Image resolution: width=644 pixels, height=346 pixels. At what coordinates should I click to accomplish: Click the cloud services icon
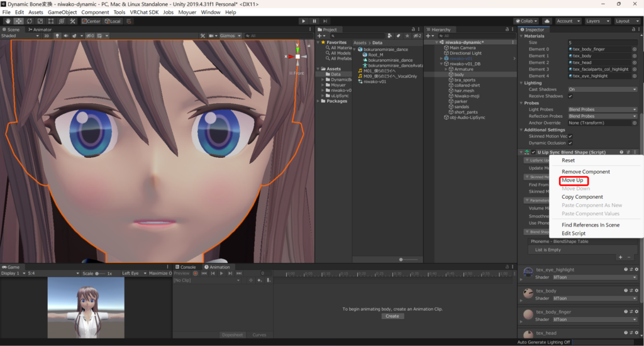(x=547, y=21)
